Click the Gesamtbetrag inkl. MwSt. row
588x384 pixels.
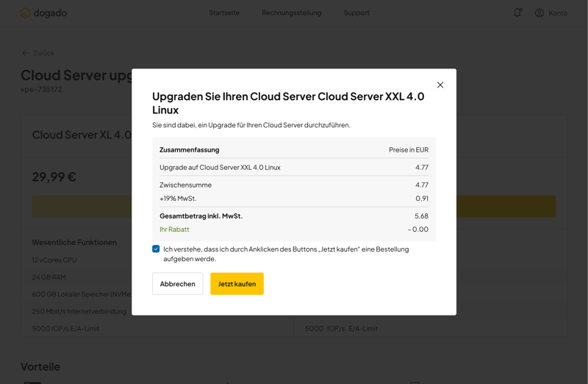(293, 216)
